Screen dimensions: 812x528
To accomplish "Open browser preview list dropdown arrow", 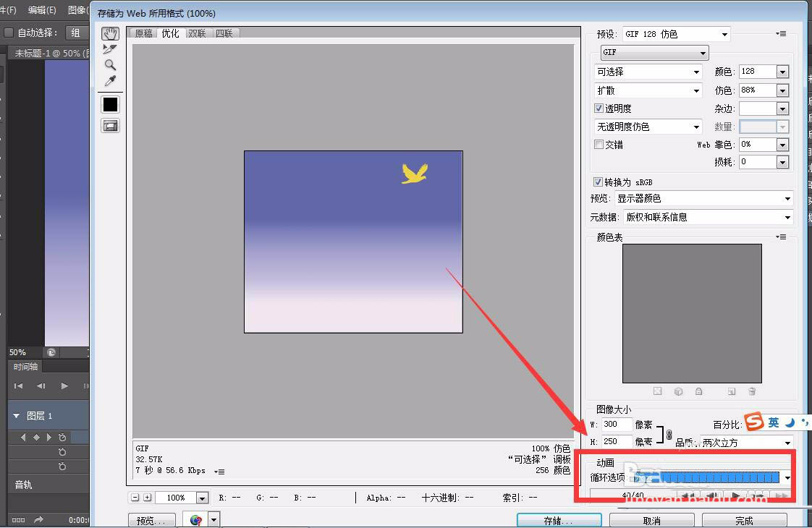I will tap(214, 520).
